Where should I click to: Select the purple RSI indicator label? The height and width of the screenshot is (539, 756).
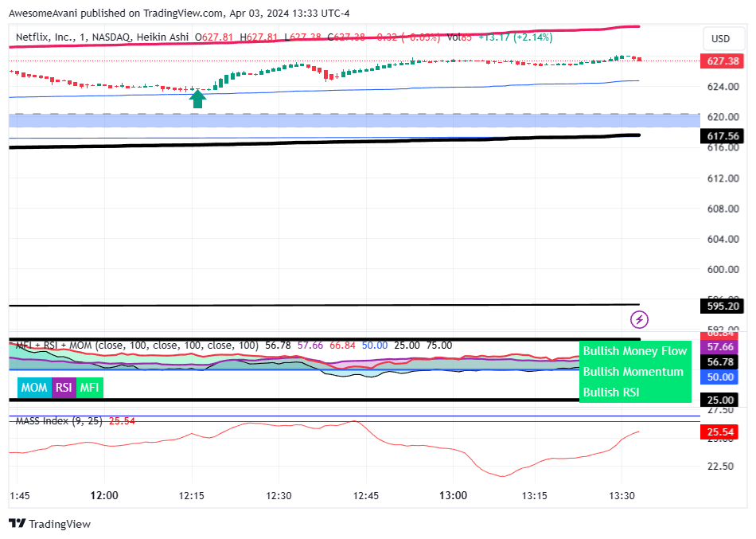pyautogui.click(x=64, y=388)
